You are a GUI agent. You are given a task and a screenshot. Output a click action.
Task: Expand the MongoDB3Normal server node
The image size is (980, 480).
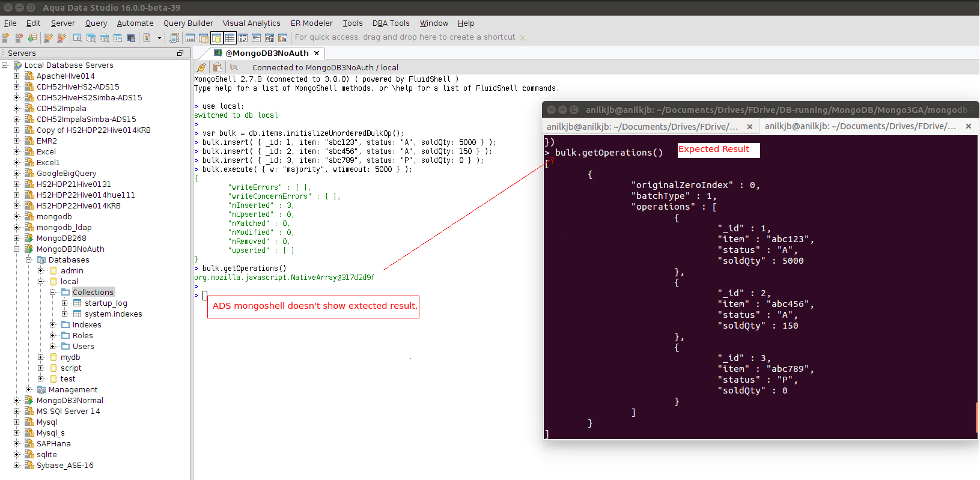click(17, 401)
